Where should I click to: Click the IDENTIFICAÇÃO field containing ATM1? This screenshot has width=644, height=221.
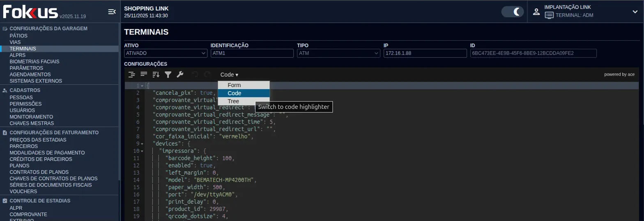[252, 53]
